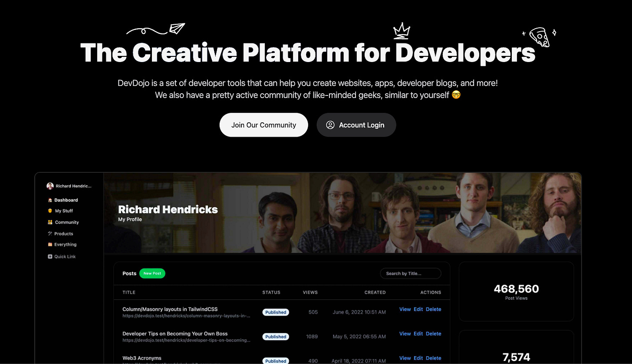Click the plus icon beside Quick Link
The height and width of the screenshot is (364, 632).
pyautogui.click(x=50, y=257)
